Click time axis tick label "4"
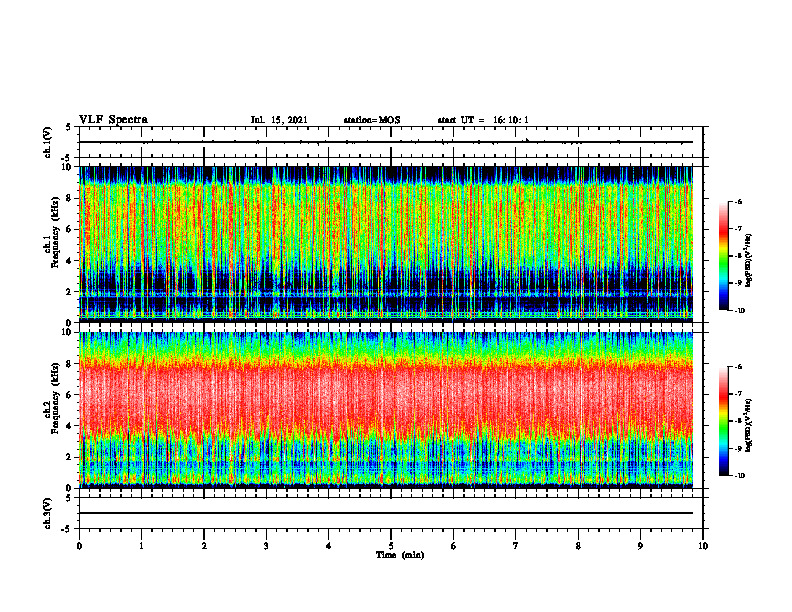Image resolution: width=792 pixels, height=612 pixels. click(329, 546)
